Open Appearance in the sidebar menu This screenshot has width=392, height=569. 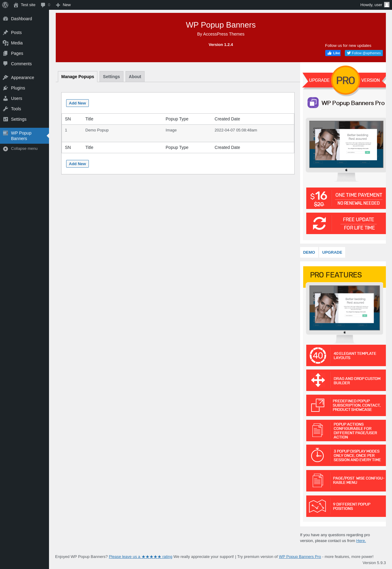24,78
